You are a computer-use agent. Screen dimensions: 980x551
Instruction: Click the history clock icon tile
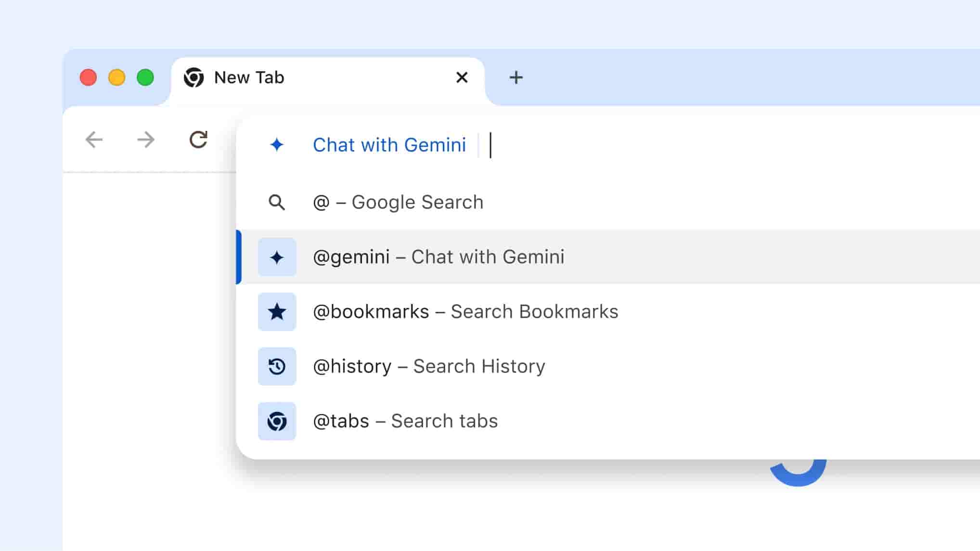[277, 367]
